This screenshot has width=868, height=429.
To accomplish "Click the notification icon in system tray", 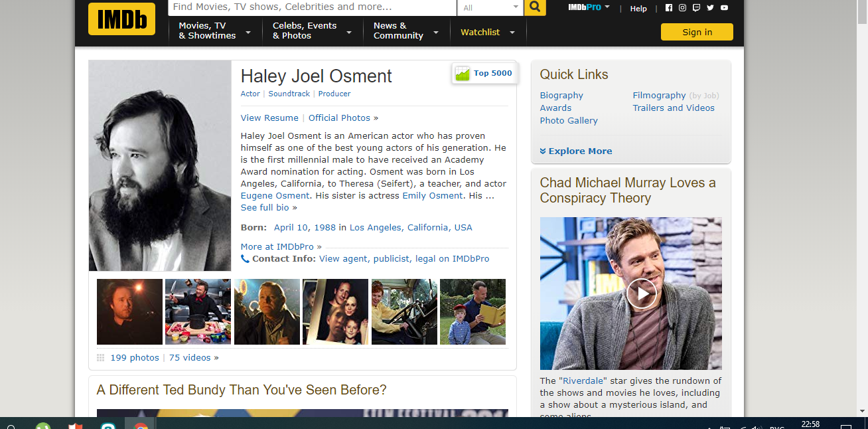I will point(846,426).
